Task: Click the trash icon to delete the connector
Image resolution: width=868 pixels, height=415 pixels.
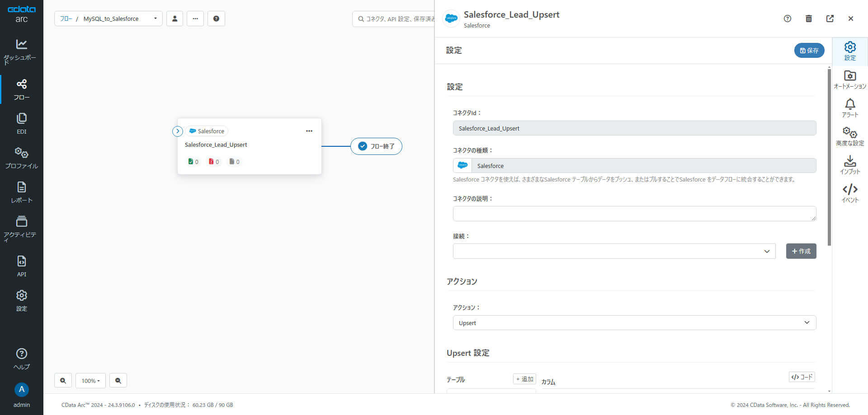Action: [809, 19]
